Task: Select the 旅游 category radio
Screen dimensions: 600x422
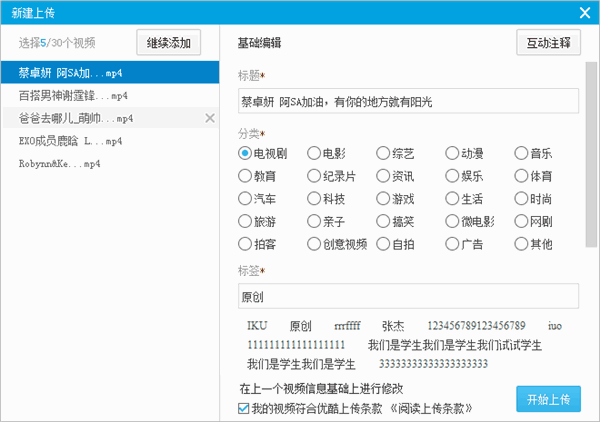Action: click(245, 221)
